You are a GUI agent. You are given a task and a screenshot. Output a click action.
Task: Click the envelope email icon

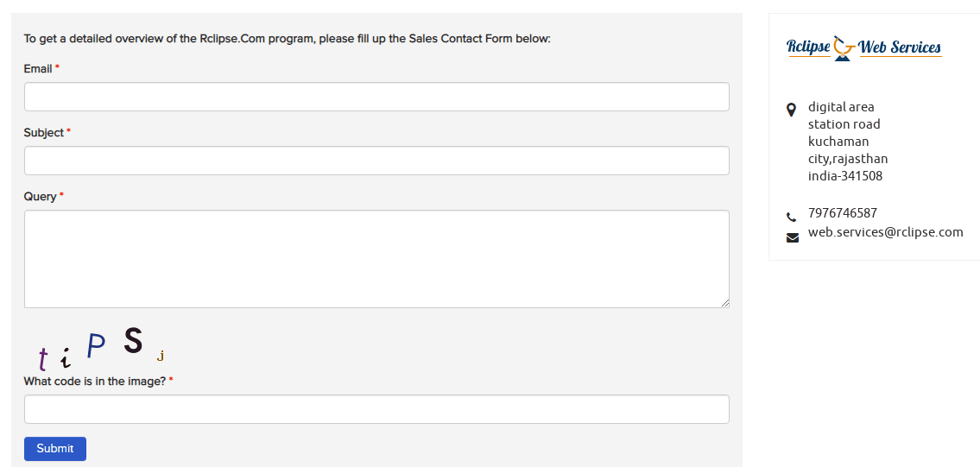pyautogui.click(x=793, y=237)
